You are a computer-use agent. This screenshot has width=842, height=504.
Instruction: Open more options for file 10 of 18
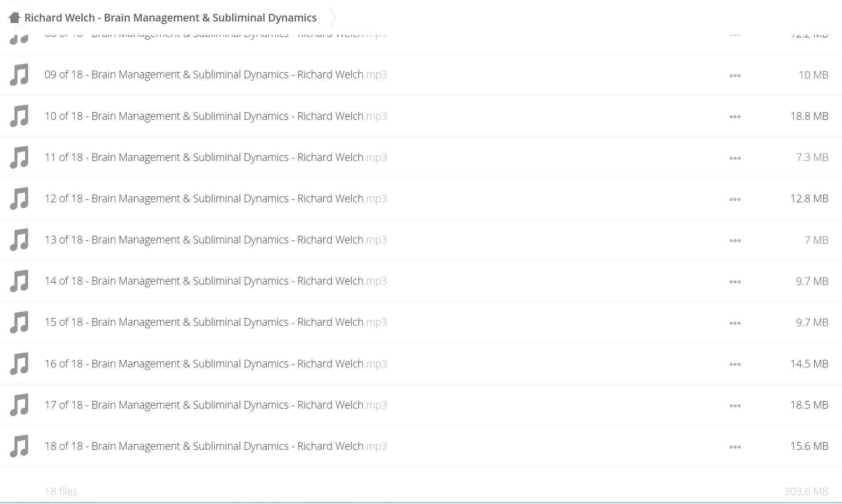click(x=735, y=117)
